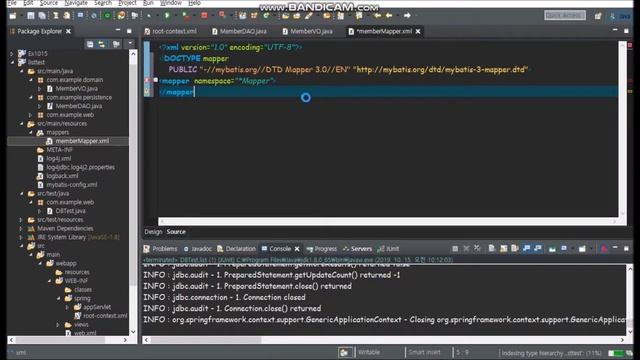Screen dimensions: 640x360
Task: Open the Problems view tab
Action: tap(160, 249)
